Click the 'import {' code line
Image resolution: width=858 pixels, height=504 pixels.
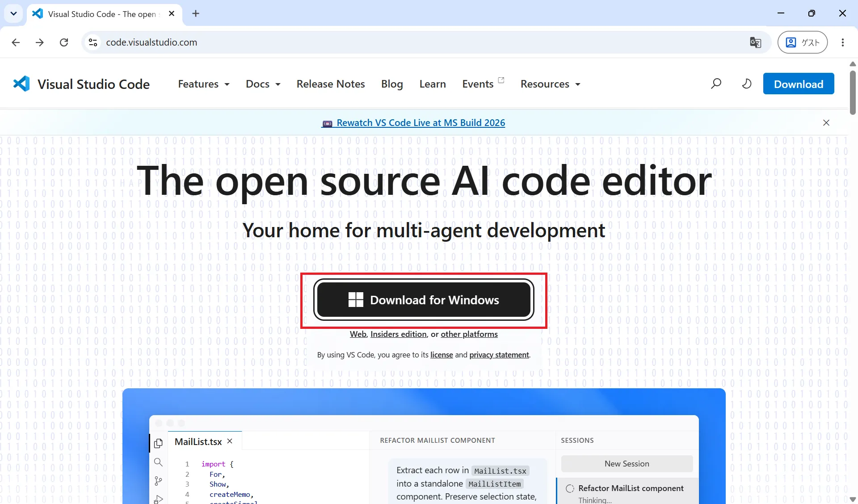click(x=217, y=464)
